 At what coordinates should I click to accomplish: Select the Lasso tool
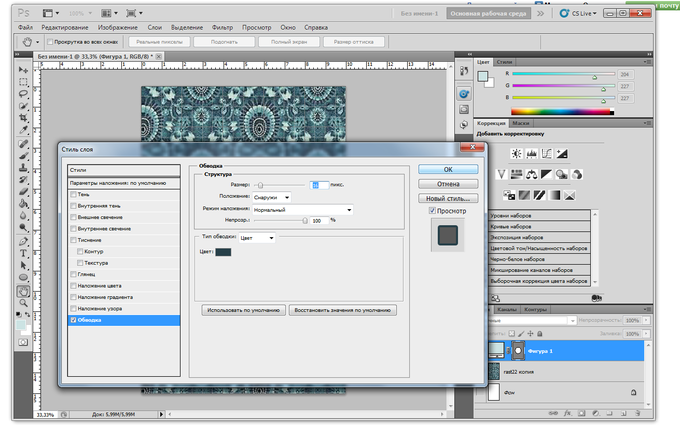[x=23, y=94]
